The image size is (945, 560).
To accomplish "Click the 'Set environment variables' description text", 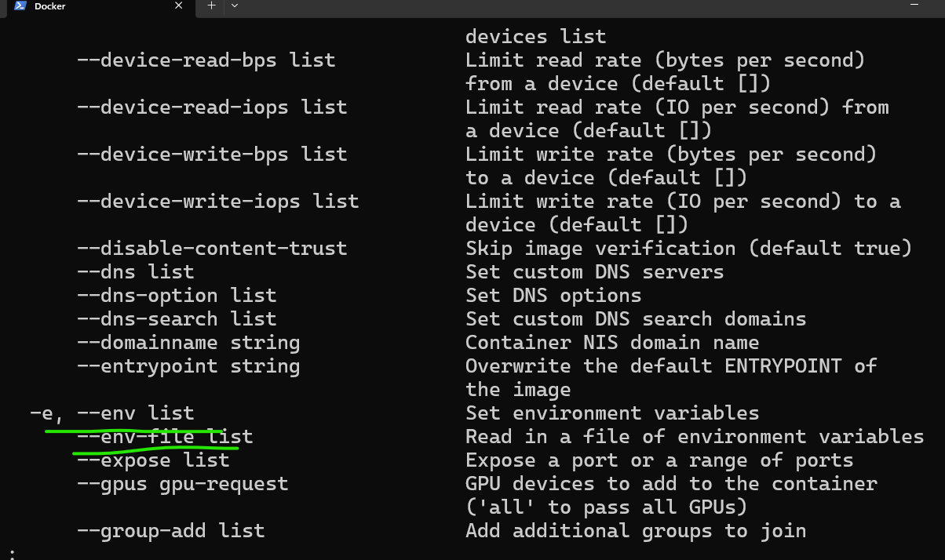I will (x=612, y=413).
